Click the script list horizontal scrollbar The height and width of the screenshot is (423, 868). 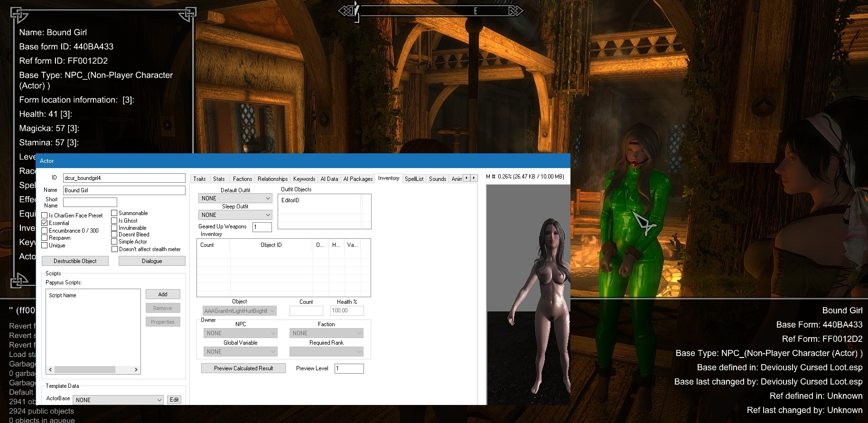click(85, 369)
